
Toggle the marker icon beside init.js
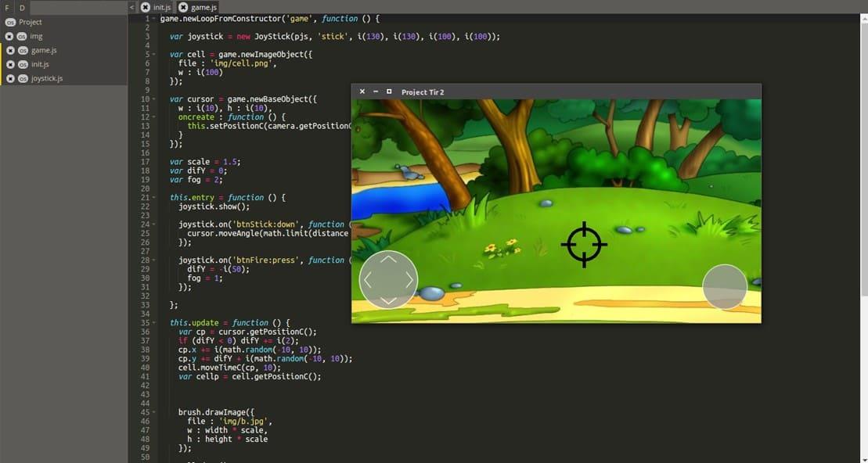tap(10, 64)
